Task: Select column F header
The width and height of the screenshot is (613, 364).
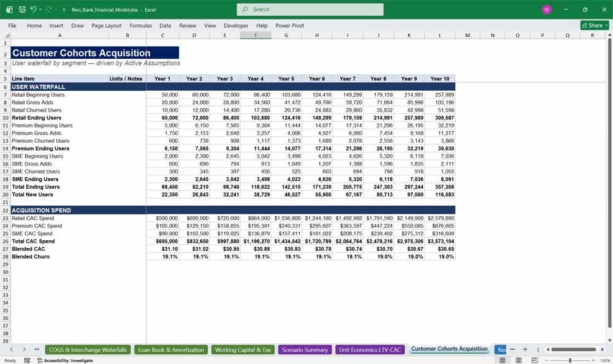Action: point(256,35)
